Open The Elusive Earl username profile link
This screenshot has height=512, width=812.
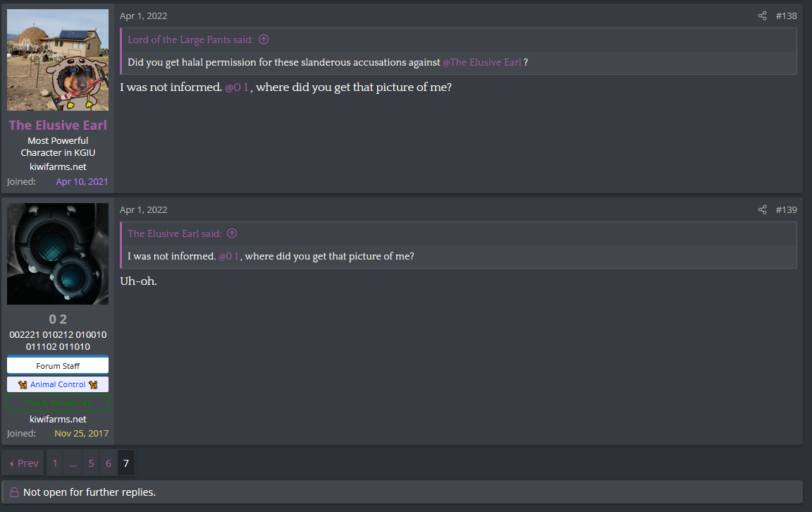coord(58,126)
